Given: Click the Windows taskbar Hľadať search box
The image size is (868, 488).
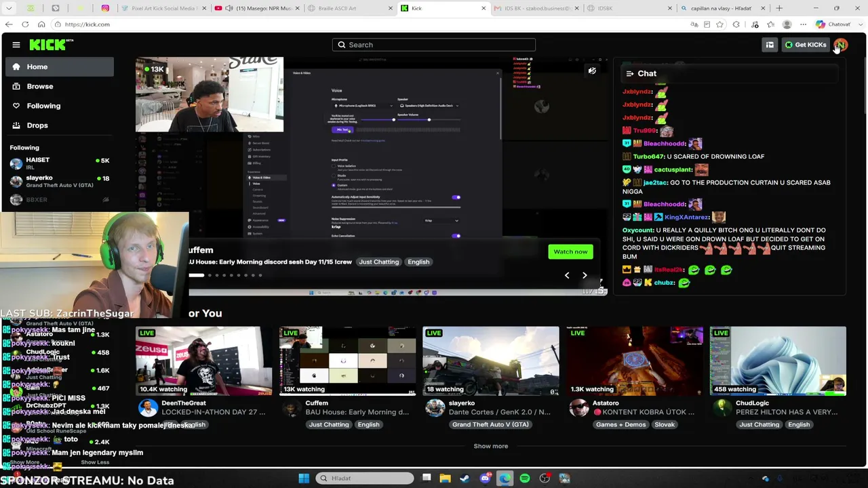Looking at the screenshot, I should click(x=365, y=479).
